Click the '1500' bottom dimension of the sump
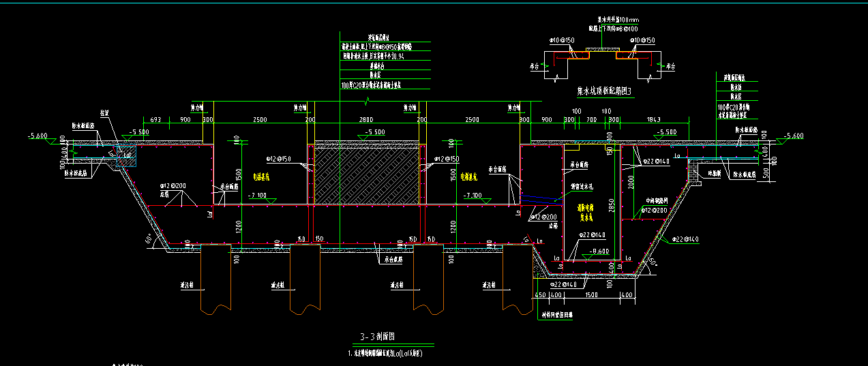This screenshot has height=366, width=868. tap(592, 294)
